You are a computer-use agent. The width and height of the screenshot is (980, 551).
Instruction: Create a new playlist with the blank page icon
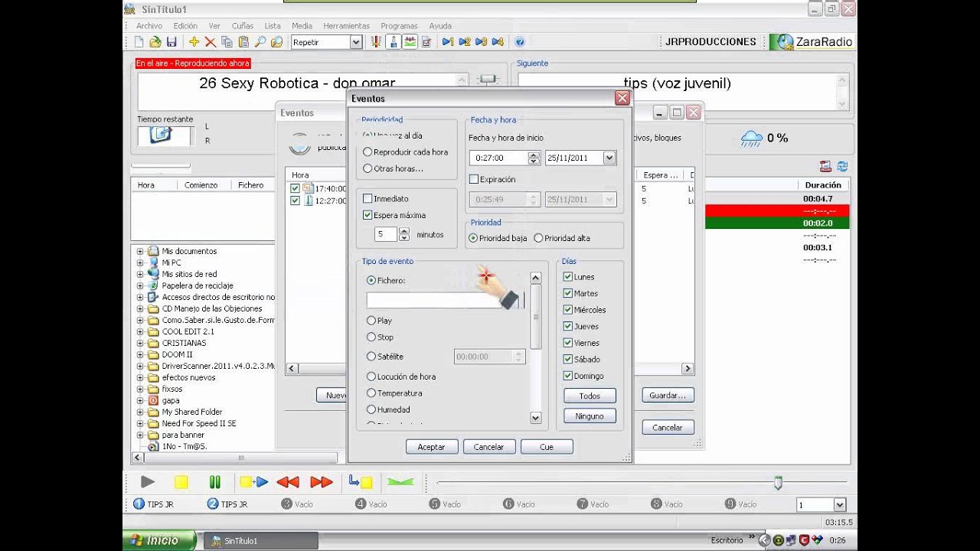coord(139,42)
